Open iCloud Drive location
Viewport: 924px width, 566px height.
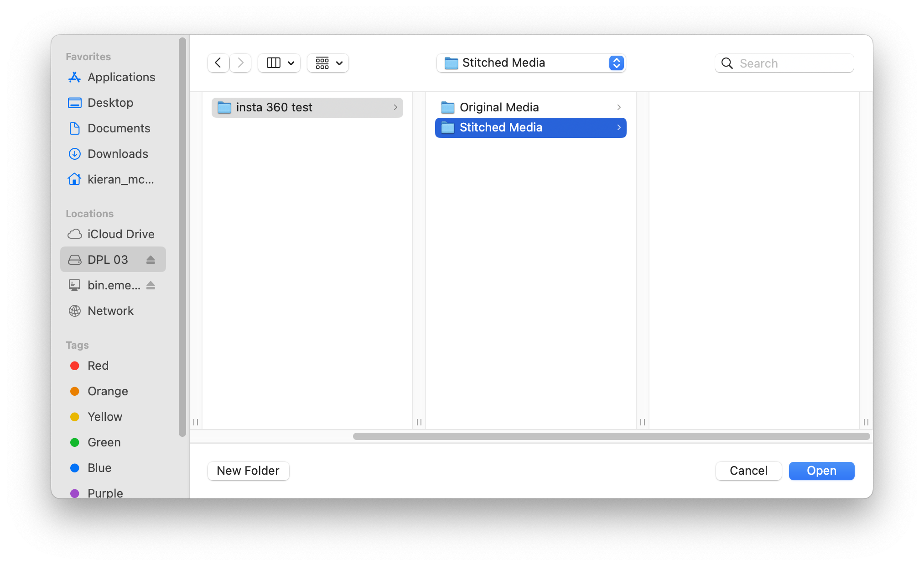[x=113, y=234]
